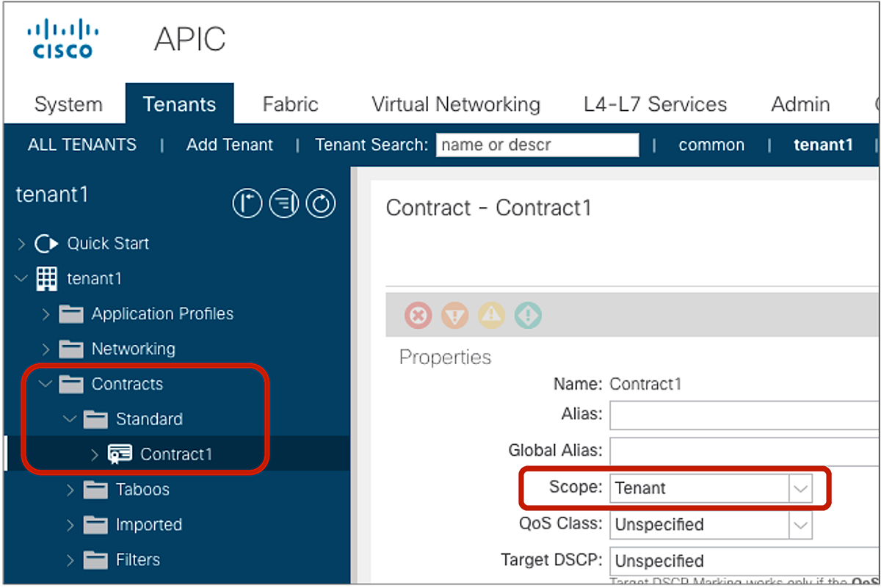The height and width of the screenshot is (588, 881).
Task: Click the yellow minor fault icon
Action: (x=492, y=316)
